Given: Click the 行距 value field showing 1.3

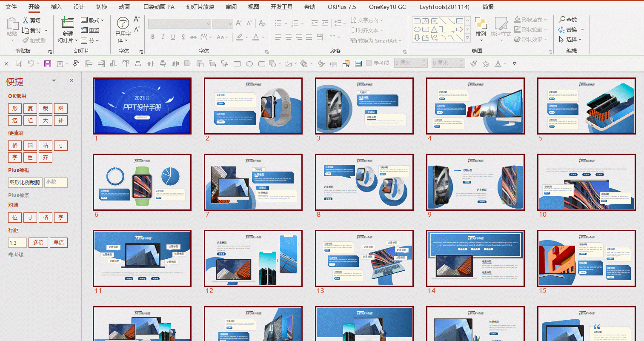Looking at the screenshot, I should coord(17,243).
